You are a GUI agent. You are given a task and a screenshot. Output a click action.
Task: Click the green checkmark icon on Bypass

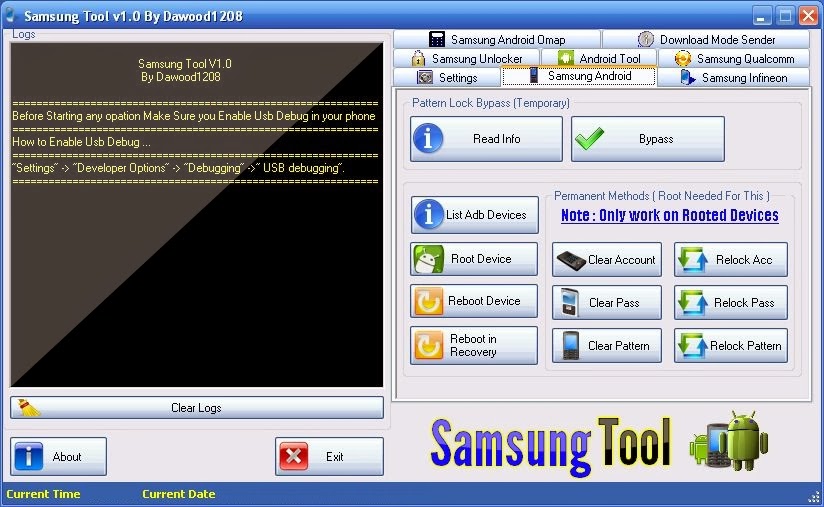[x=589, y=139]
